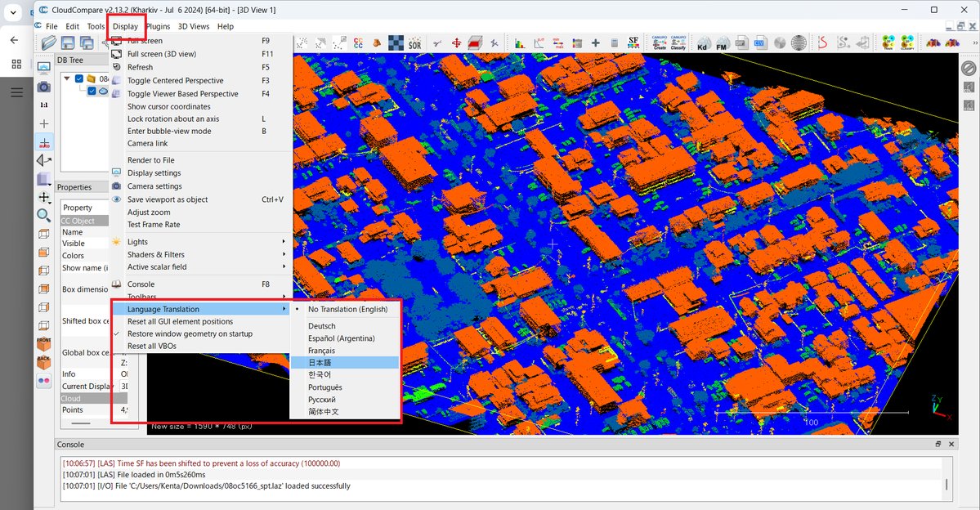The image size is (980, 510).
Task: Open CANUPO Create plugin
Action: point(660,42)
